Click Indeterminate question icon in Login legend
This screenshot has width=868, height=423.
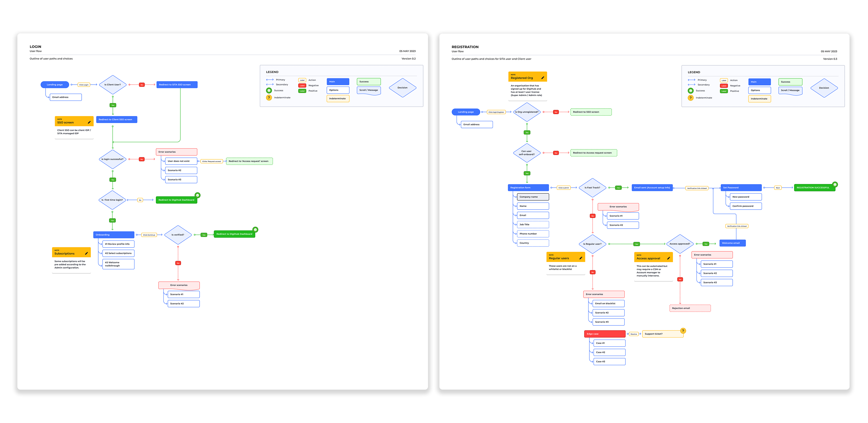pos(269,98)
